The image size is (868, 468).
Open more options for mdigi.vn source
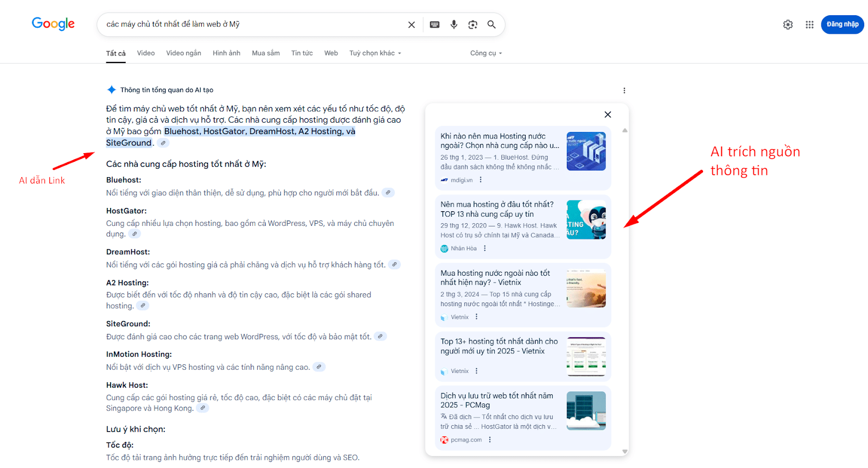(x=481, y=180)
